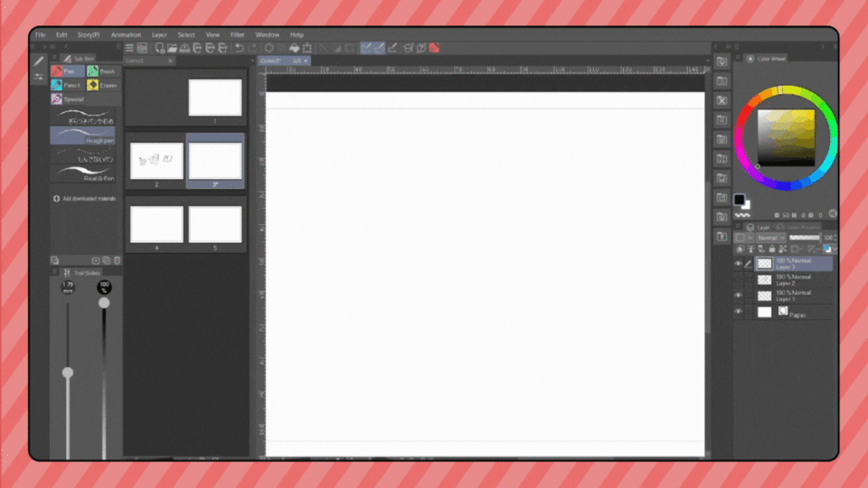This screenshot has height=488, width=868.
Task: Choose the Rough pen sub tool
Action: [x=83, y=136]
